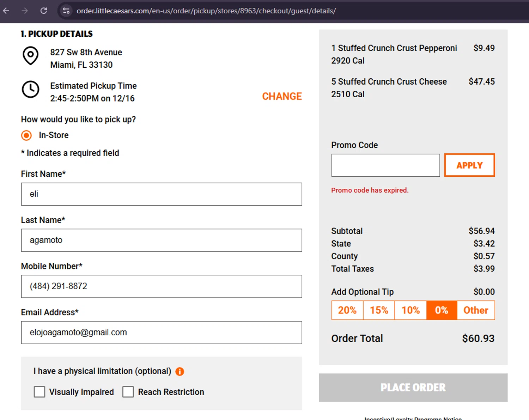Click the clock icon beside pickup time
Screen dimensions: 529x420
pos(31,89)
